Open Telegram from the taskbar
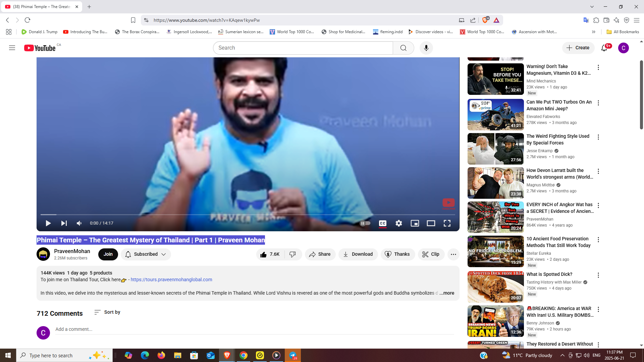This screenshot has width=644, height=362. pos(293,355)
